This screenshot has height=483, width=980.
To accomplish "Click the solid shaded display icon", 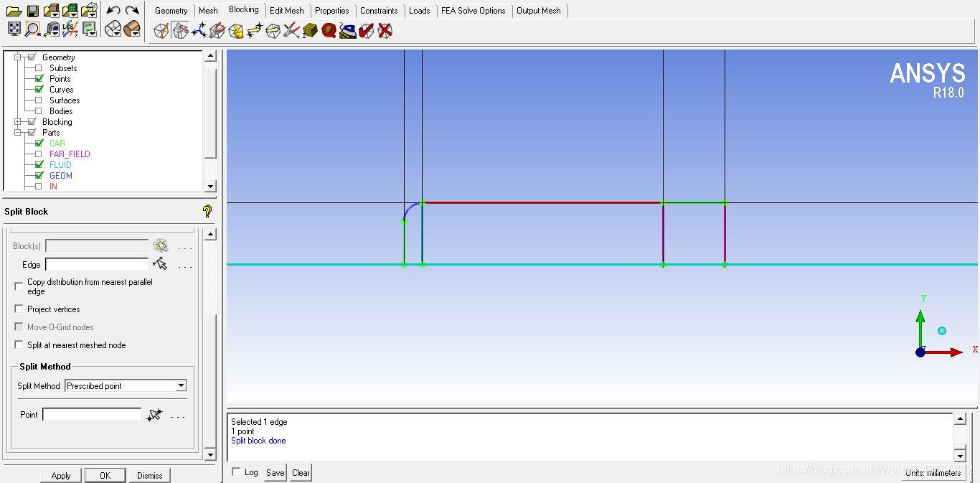I will point(131,29).
